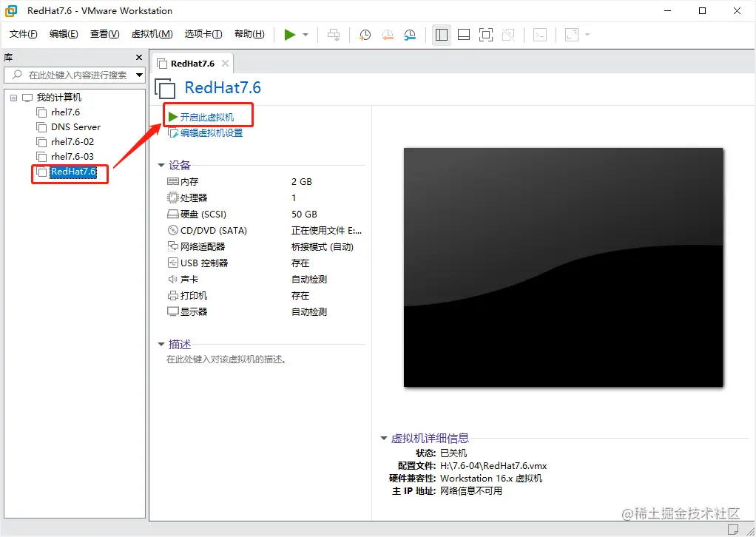Click the VMware Workstation title bar icon
This screenshot has width=756, height=537.
pos(11,10)
